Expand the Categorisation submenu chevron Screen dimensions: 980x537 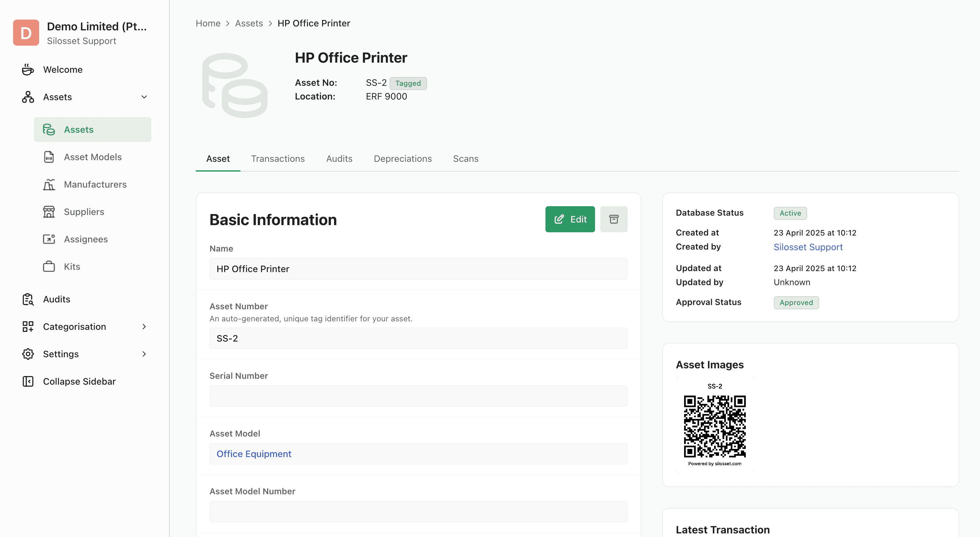(144, 327)
